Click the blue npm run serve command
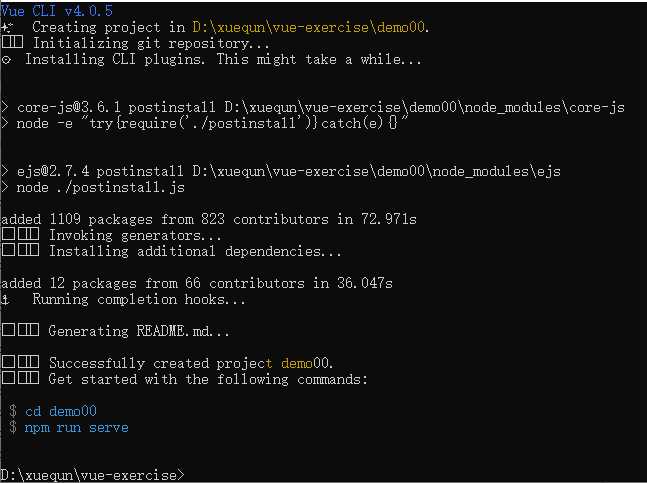This screenshot has height=483, width=647. pyautogui.click(x=76, y=428)
